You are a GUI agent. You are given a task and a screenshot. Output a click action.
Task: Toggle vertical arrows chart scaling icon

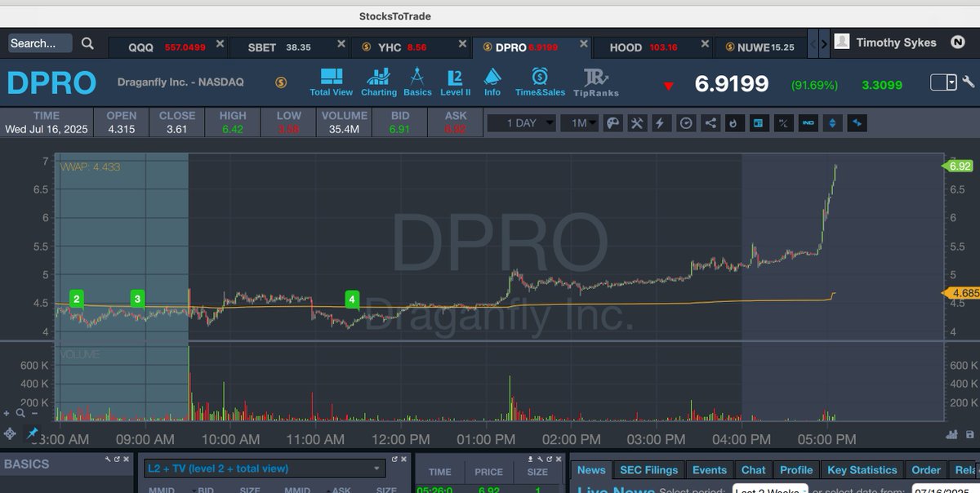832,123
